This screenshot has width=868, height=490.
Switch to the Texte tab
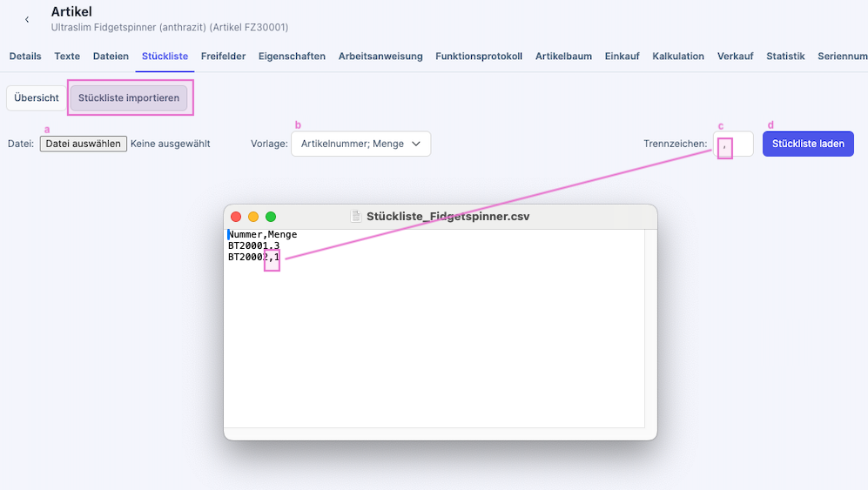tap(67, 57)
